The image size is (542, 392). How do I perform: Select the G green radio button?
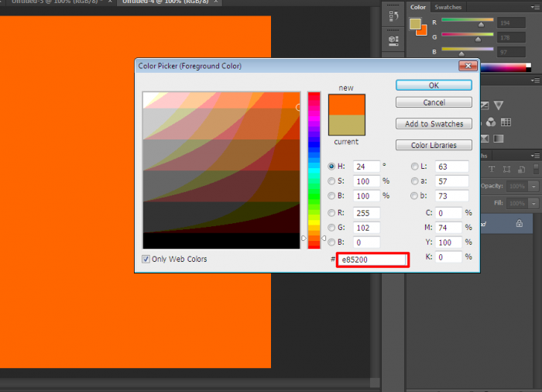click(331, 228)
